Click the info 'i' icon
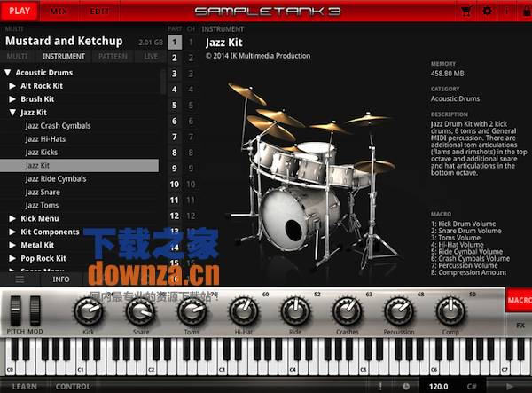 pyautogui.click(x=506, y=12)
